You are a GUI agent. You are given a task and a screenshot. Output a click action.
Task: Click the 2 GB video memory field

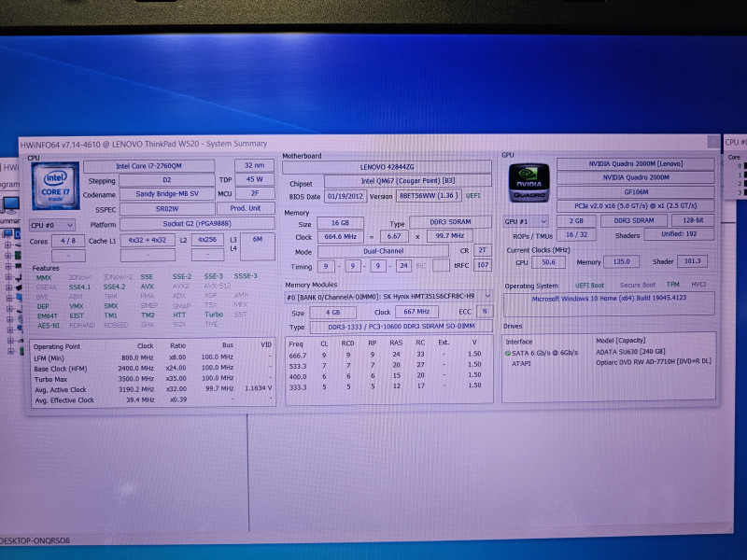576,220
